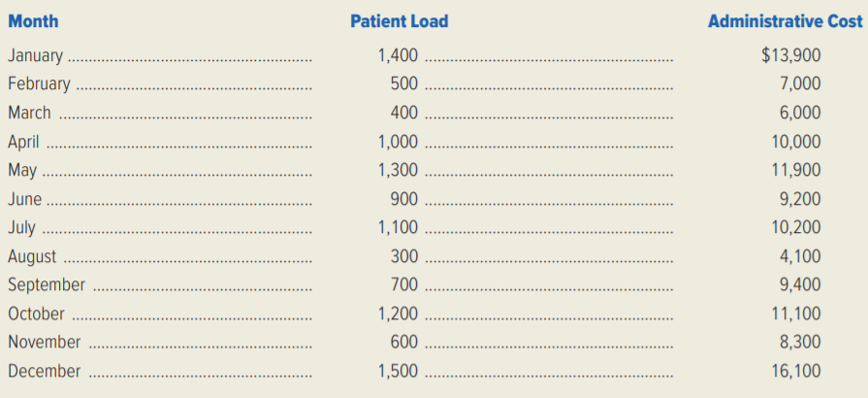The height and width of the screenshot is (398, 868).
Task: Click the 4,100 cost value
Action: [801, 256]
